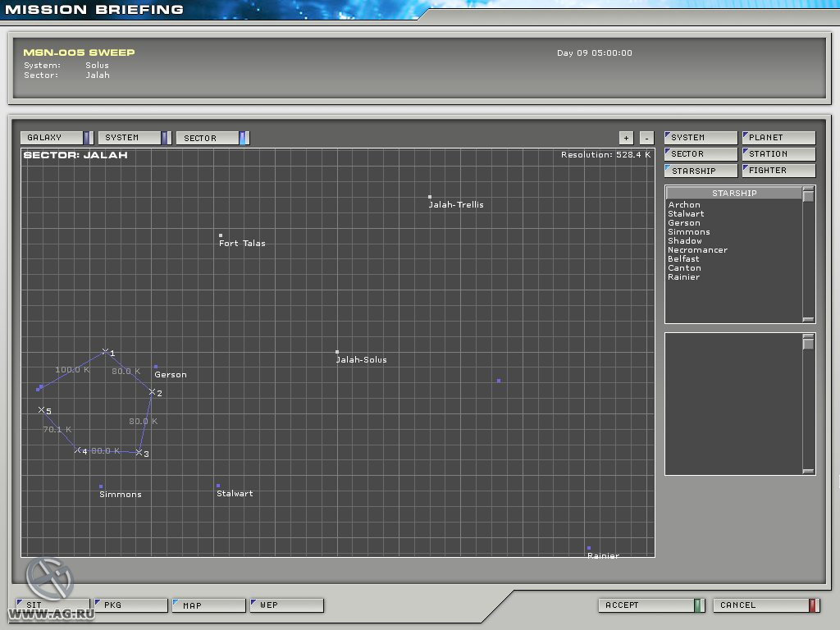Click the Fort Talas station marker
The height and width of the screenshot is (630, 840).
220,235
